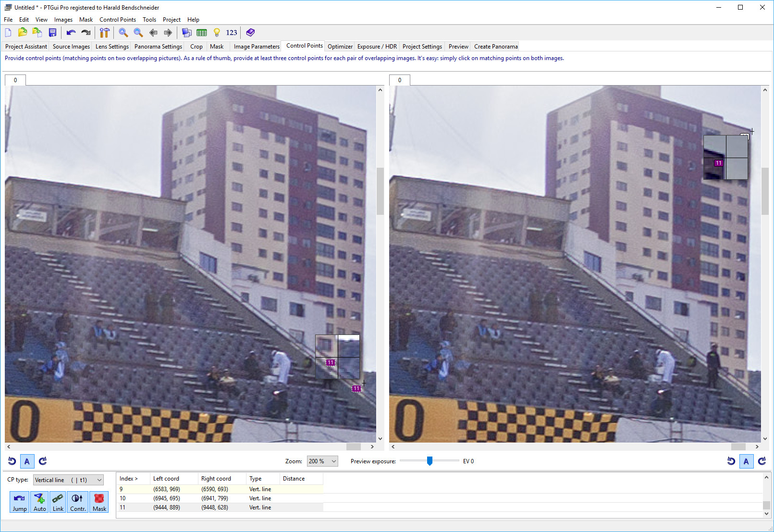Open the Control Points menu

coord(118,20)
